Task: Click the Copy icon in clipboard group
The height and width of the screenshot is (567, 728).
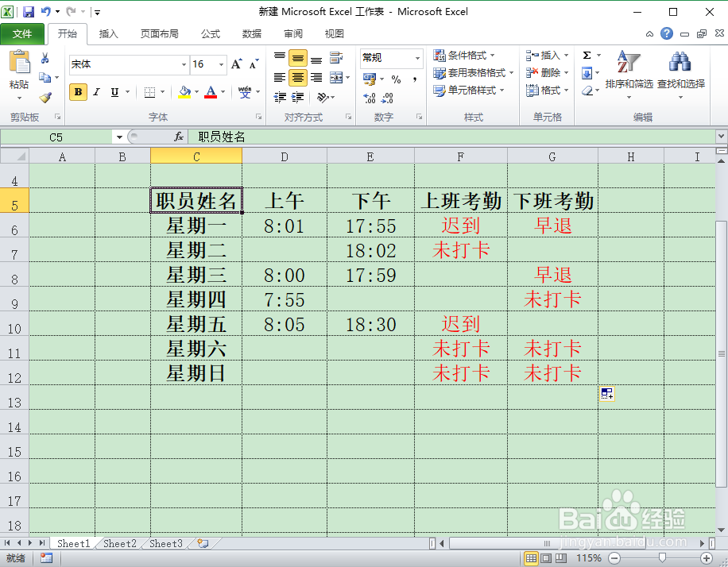Action: click(45, 78)
